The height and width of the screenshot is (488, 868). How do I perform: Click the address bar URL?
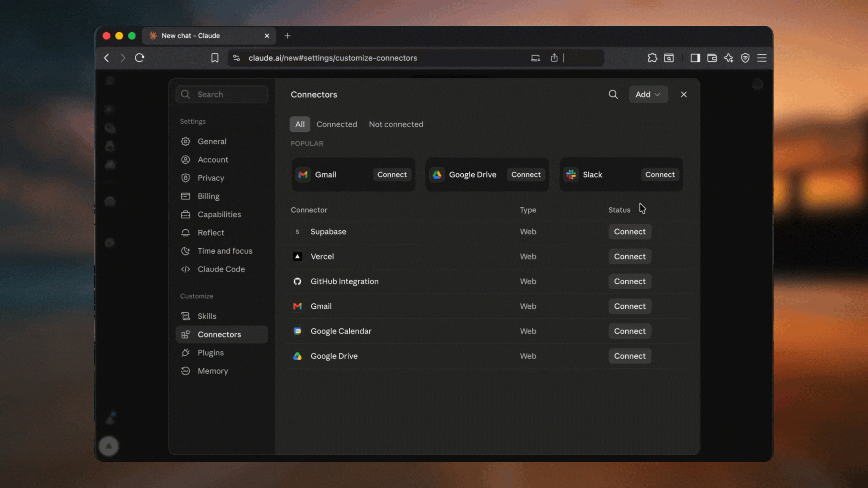tap(333, 58)
